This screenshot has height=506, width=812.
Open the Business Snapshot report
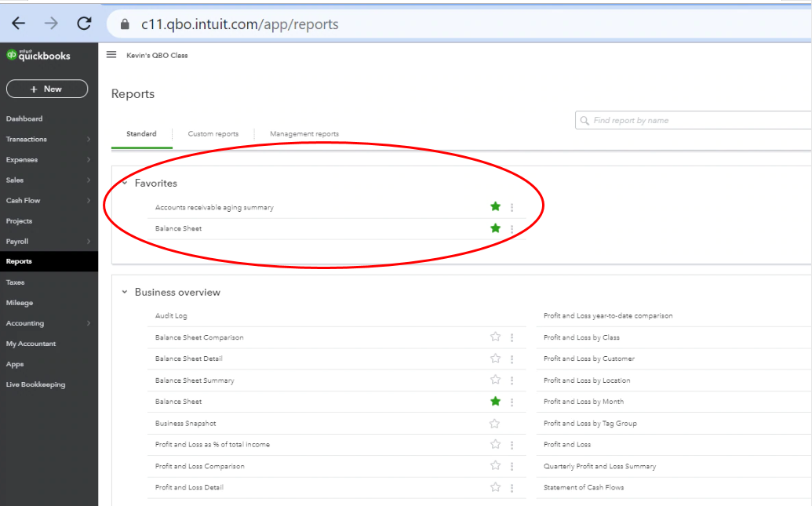[x=185, y=423]
